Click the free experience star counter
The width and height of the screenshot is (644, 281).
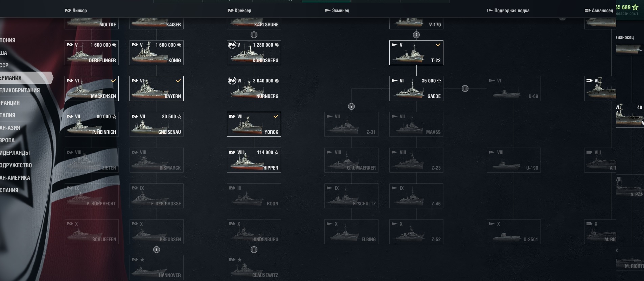pyautogui.click(x=628, y=7)
